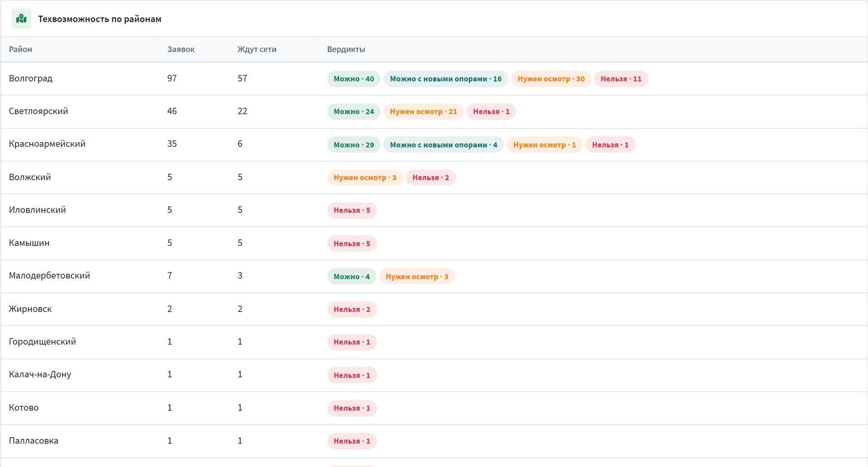Click the Нельзя · 11 badge
This screenshot has height=467, width=868.
[621, 79]
